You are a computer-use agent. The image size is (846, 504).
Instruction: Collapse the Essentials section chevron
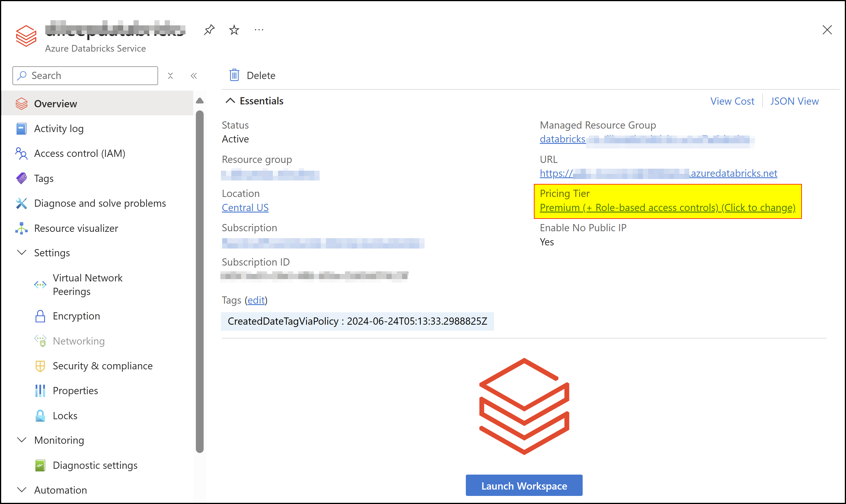pyautogui.click(x=230, y=101)
